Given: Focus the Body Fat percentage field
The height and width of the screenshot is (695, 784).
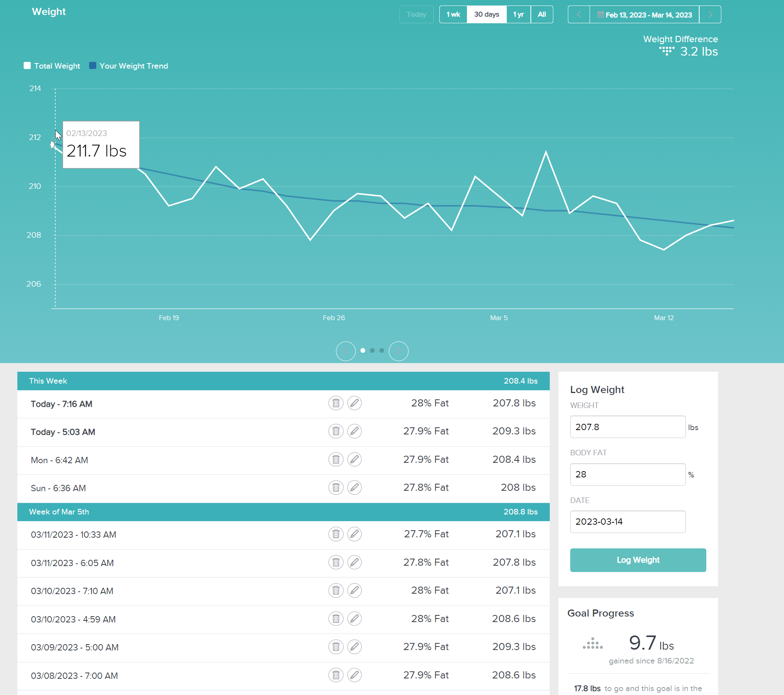Looking at the screenshot, I should [627, 474].
